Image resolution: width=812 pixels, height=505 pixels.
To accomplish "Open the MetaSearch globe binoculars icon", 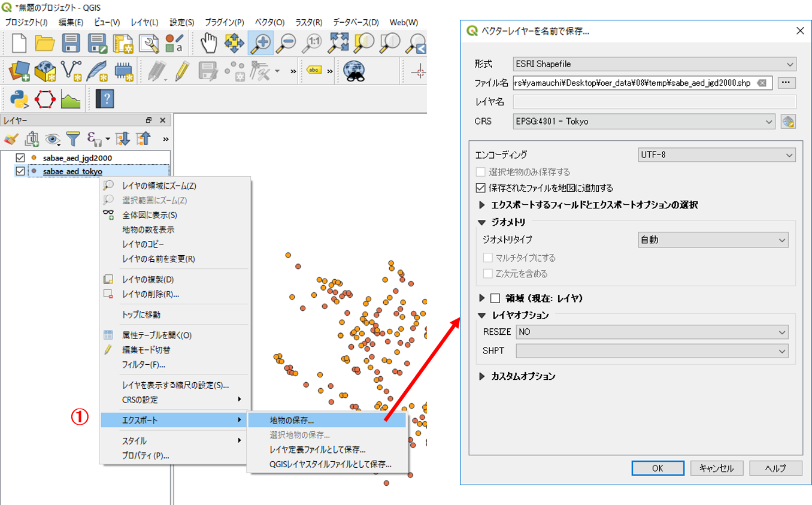I will [354, 71].
